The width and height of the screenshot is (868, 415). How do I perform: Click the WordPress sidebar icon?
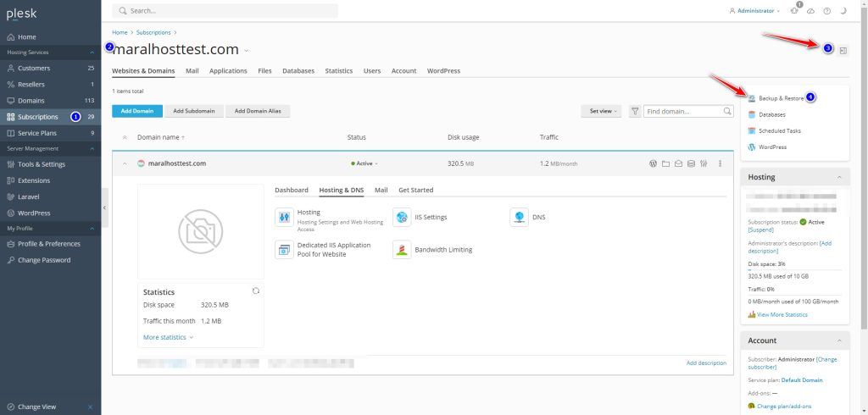10,213
